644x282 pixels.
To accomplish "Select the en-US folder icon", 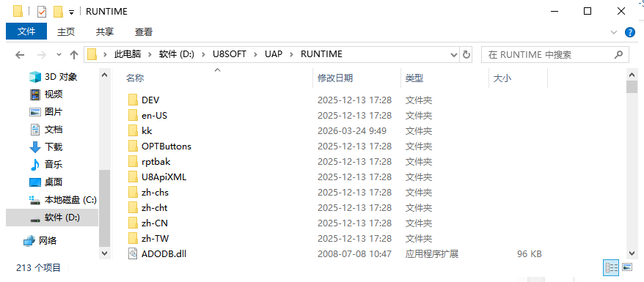I will (133, 115).
